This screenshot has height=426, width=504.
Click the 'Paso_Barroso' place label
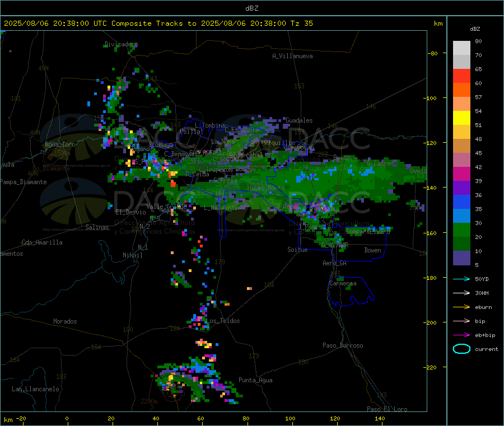coord(343,345)
